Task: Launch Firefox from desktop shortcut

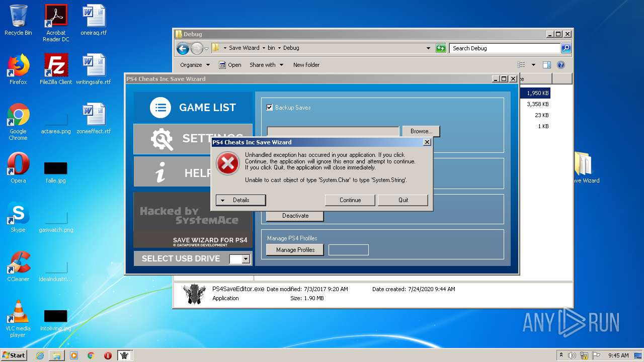Action: (x=18, y=69)
